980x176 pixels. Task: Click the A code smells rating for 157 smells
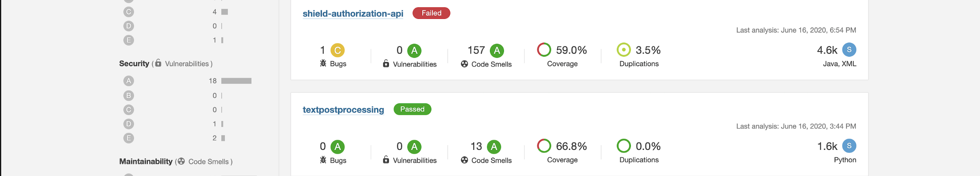[497, 50]
